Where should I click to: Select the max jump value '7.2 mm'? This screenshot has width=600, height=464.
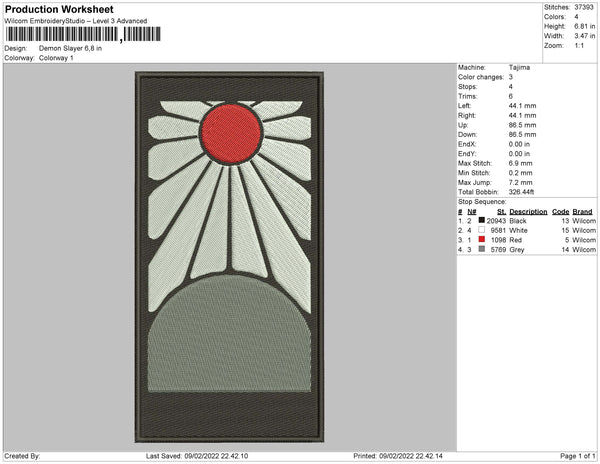tap(520, 182)
